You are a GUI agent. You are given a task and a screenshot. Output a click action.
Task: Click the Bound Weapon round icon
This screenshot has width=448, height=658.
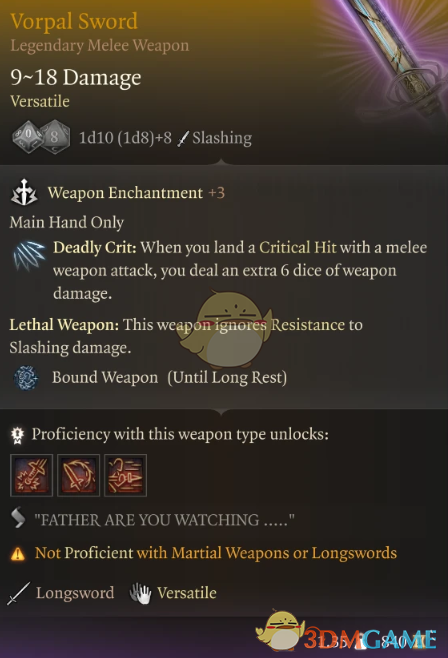[26, 378]
